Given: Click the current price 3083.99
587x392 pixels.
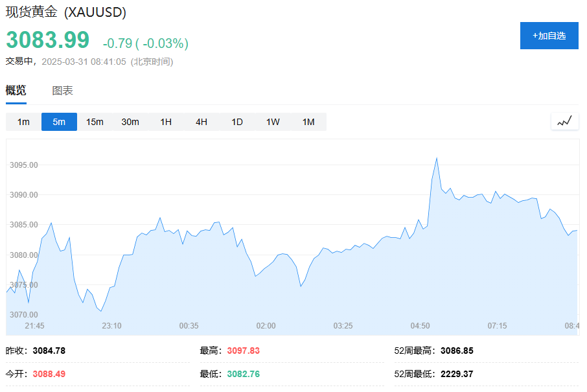Looking at the screenshot, I should click(48, 40).
